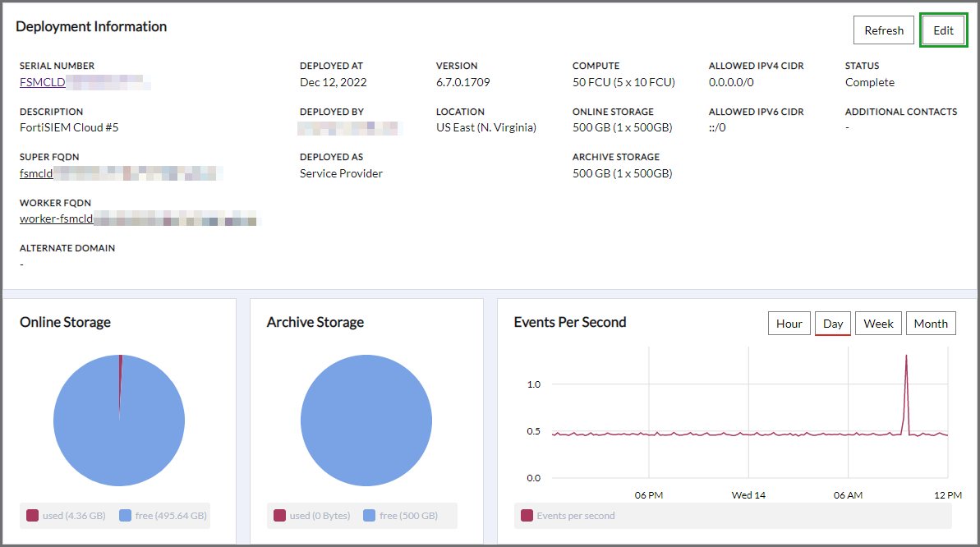This screenshot has width=980, height=547.
Task: Click the Edit button
Action: tap(942, 30)
